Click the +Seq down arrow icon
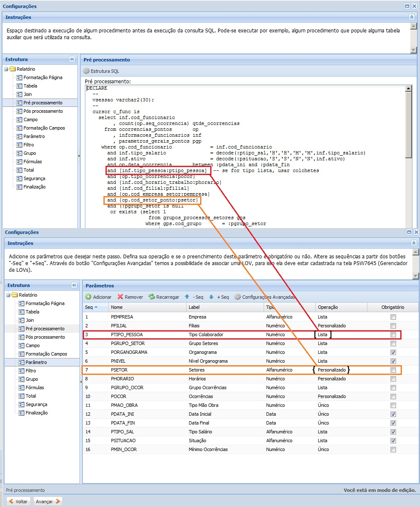This screenshot has width=420, height=507. [x=211, y=297]
